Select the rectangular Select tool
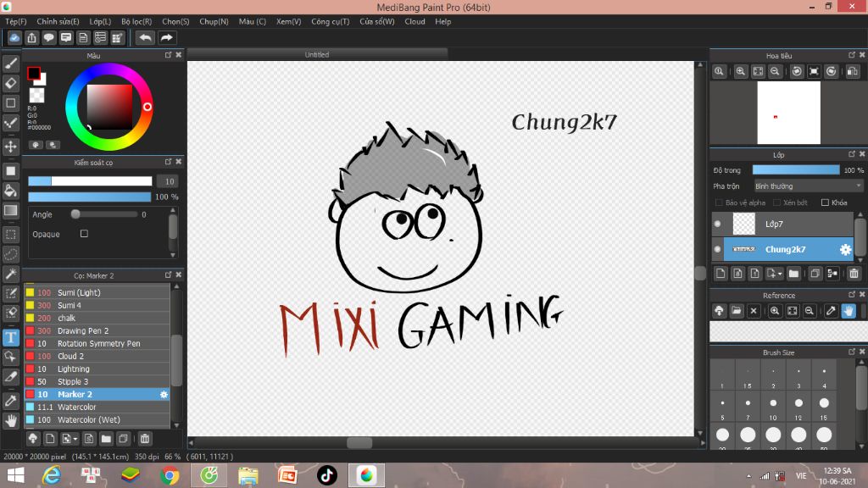 tap(10, 235)
